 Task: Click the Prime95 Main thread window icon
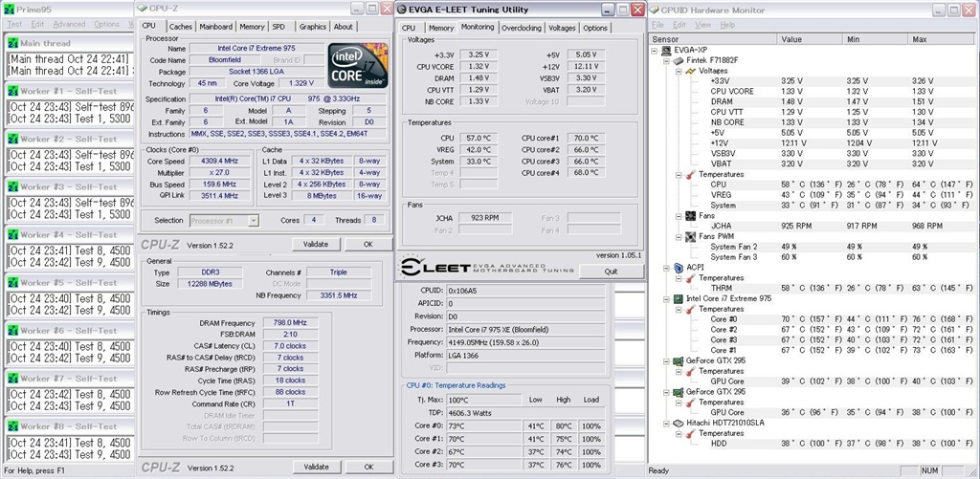pyautogui.click(x=12, y=43)
